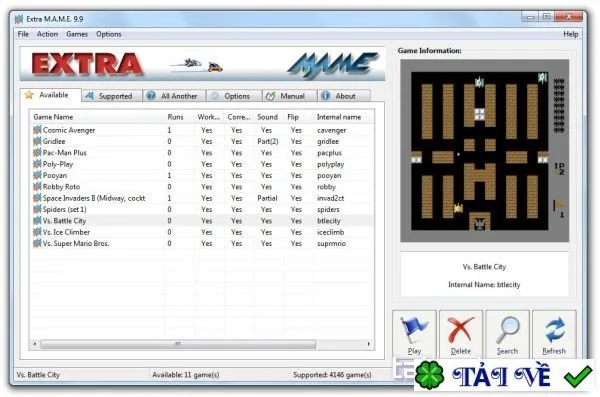
Task: Open the Games menu
Action: pos(77,34)
